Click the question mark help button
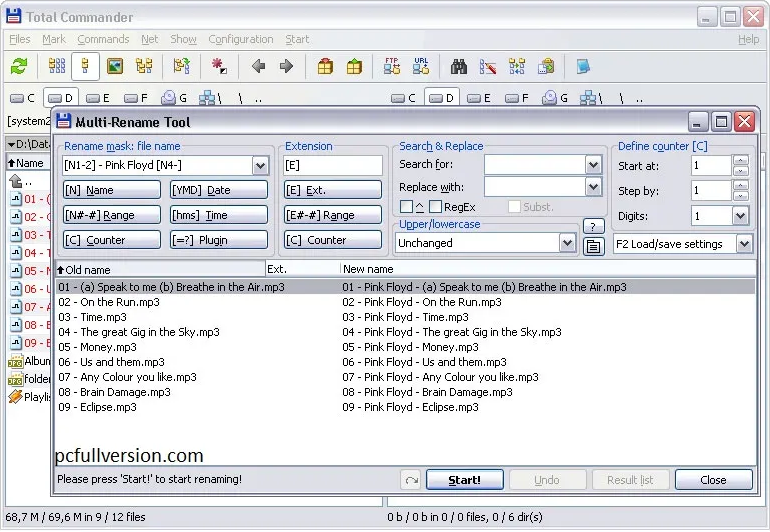The height and width of the screenshot is (532, 770). (x=593, y=226)
